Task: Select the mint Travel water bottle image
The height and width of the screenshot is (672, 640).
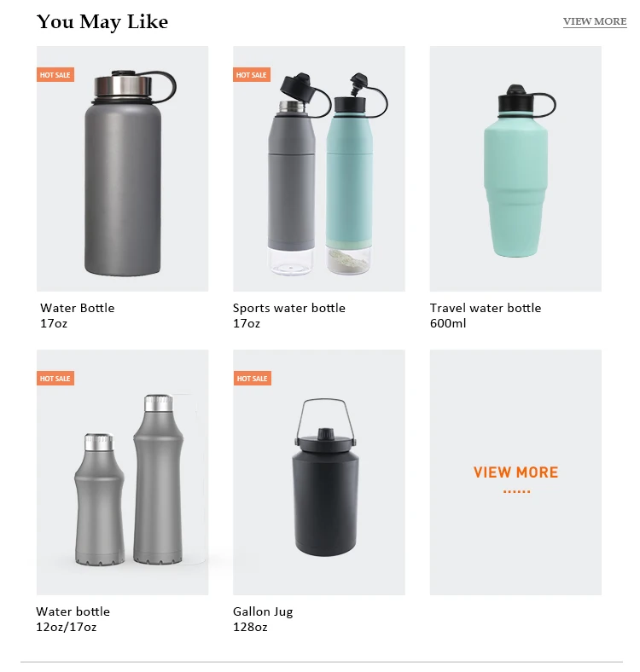Action: pos(515,169)
